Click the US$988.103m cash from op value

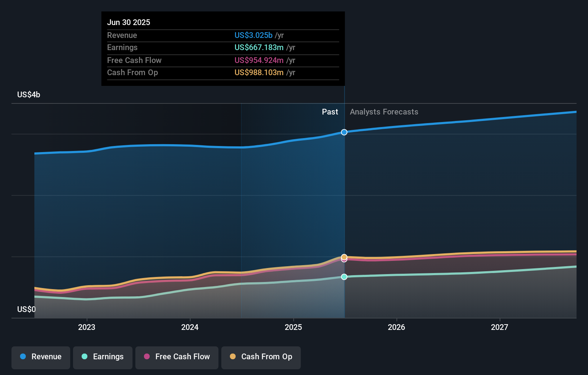point(259,73)
